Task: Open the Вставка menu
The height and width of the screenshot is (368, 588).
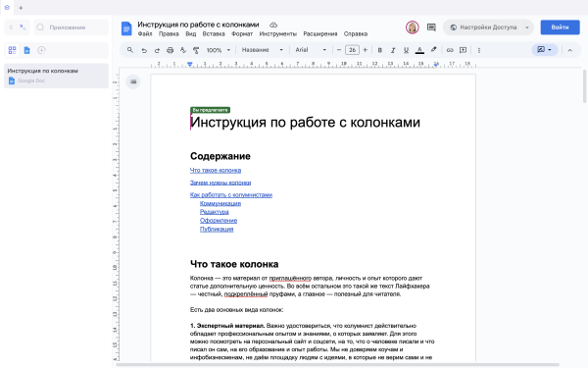Action: point(214,33)
